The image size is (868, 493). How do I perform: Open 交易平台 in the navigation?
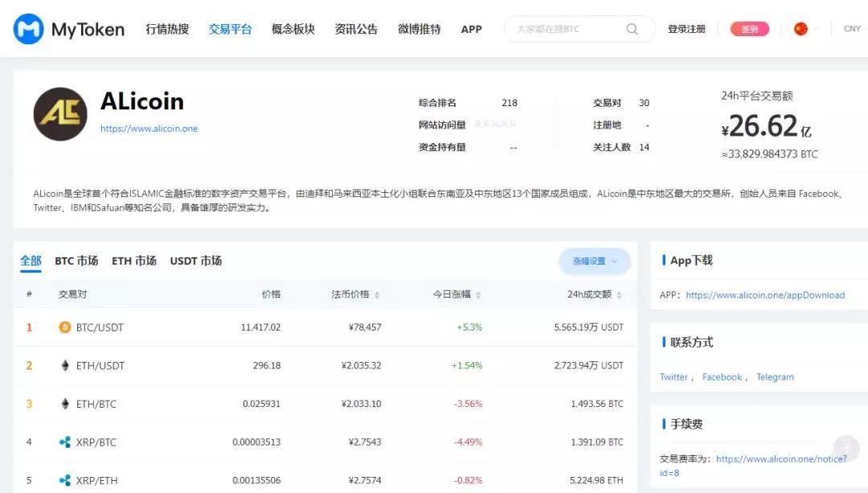coord(231,29)
